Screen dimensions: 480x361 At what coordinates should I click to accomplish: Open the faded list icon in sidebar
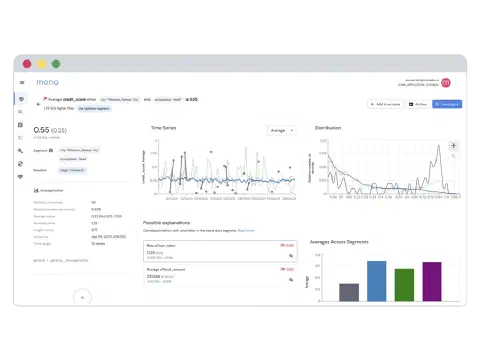click(20, 138)
